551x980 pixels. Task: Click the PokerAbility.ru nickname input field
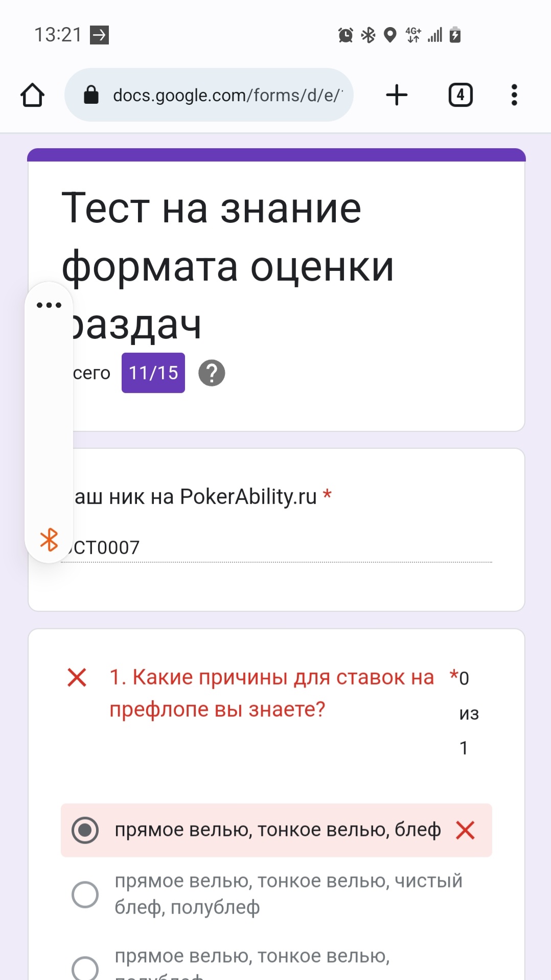tap(277, 548)
